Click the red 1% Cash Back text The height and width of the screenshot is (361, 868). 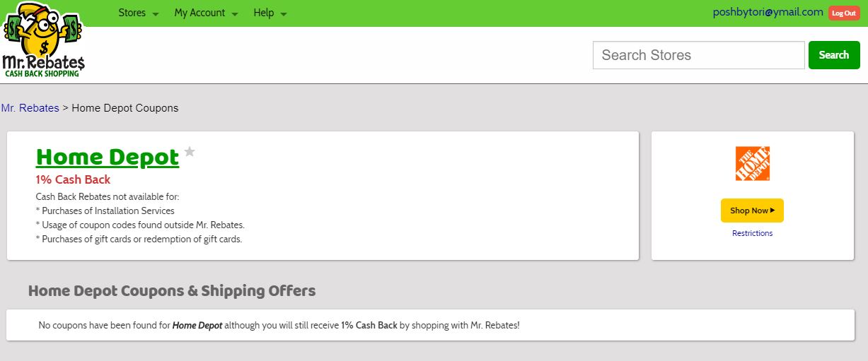click(73, 179)
